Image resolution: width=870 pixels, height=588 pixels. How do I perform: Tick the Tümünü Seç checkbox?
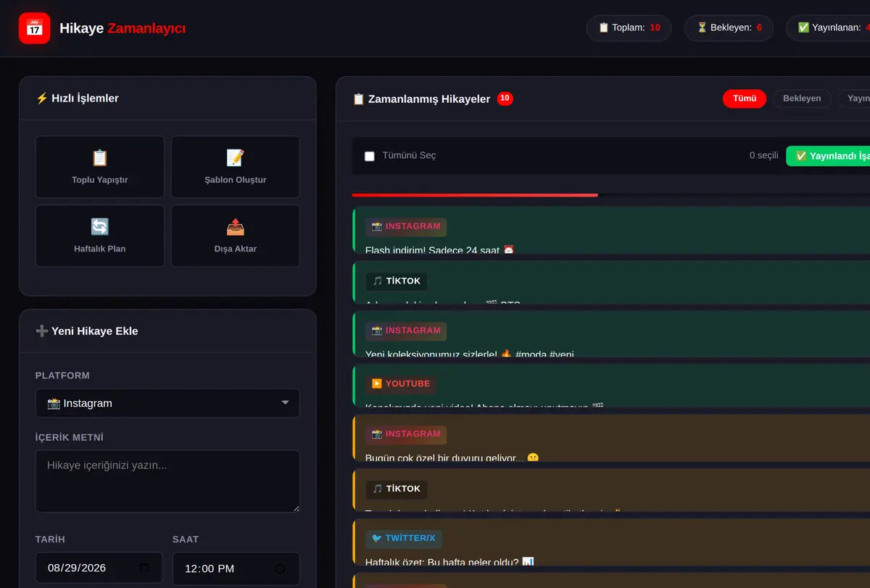click(x=370, y=156)
